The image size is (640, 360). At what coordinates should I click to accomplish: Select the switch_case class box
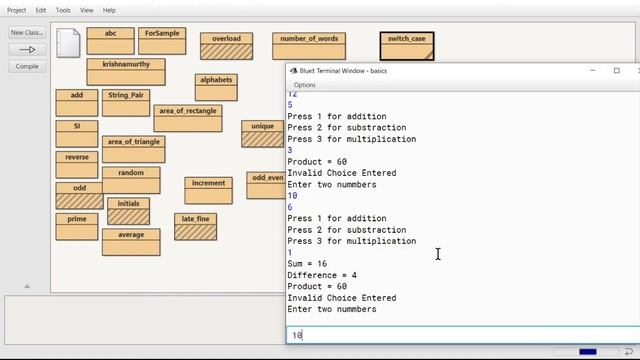pyautogui.click(x=407, y=46)
